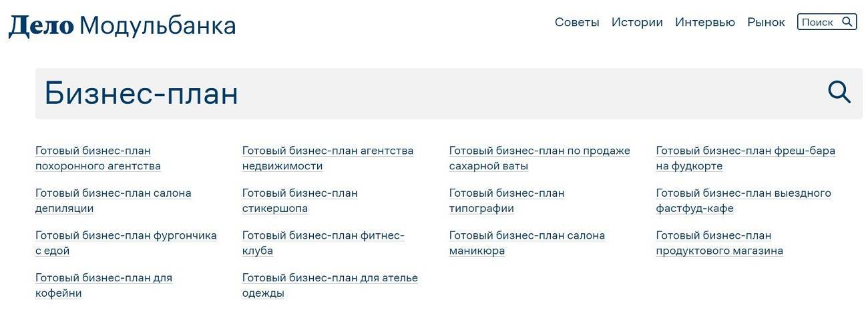Viewport: 868px width, 320px height.
Task: Open the типографии business plan link
Action: [506, 201]
